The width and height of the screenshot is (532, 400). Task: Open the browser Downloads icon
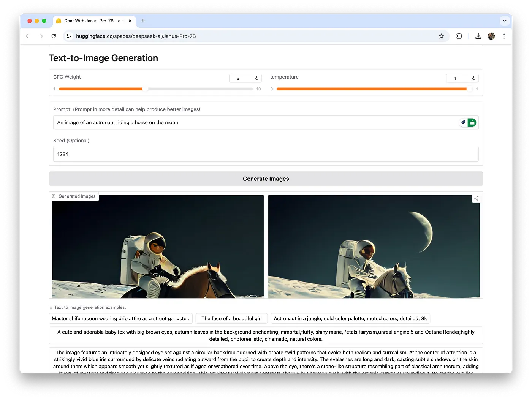pos(478,36)
